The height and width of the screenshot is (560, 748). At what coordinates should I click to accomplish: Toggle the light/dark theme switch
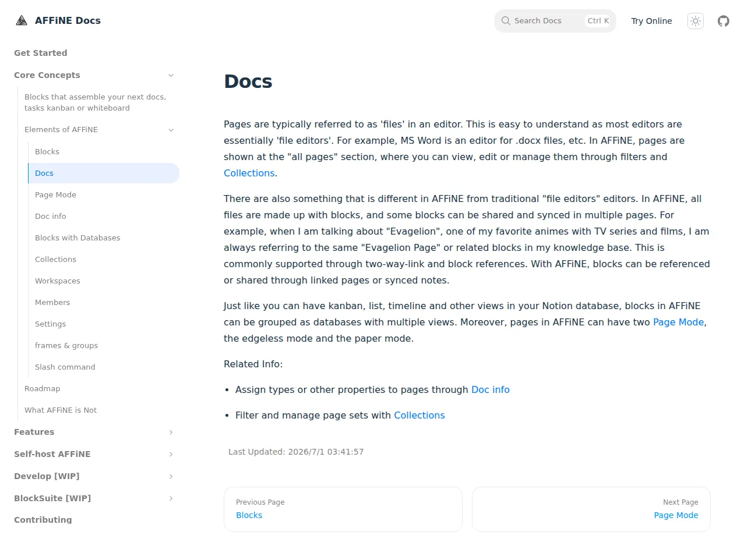(x=696, y=21)
